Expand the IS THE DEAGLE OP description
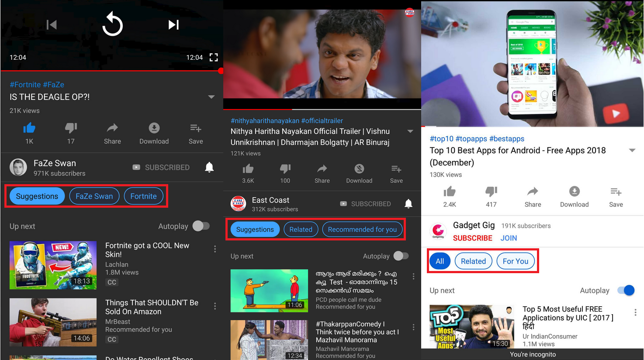 [211, 97]
